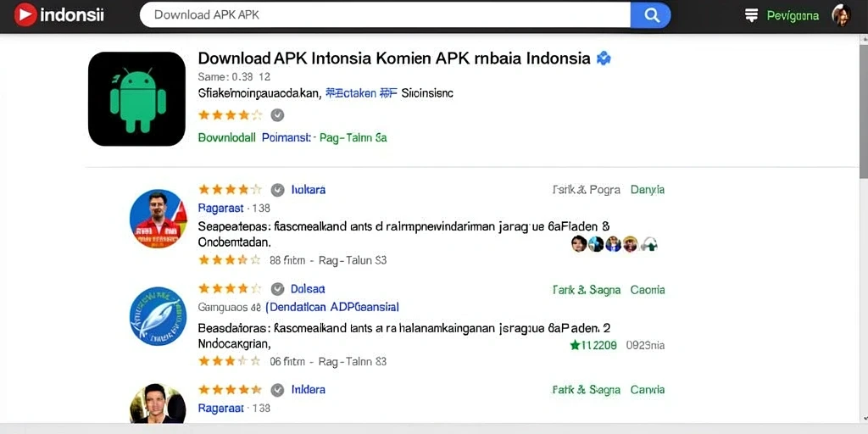
Task: Click gray check badge beside Dolsaa
Action: coord(277,289)
